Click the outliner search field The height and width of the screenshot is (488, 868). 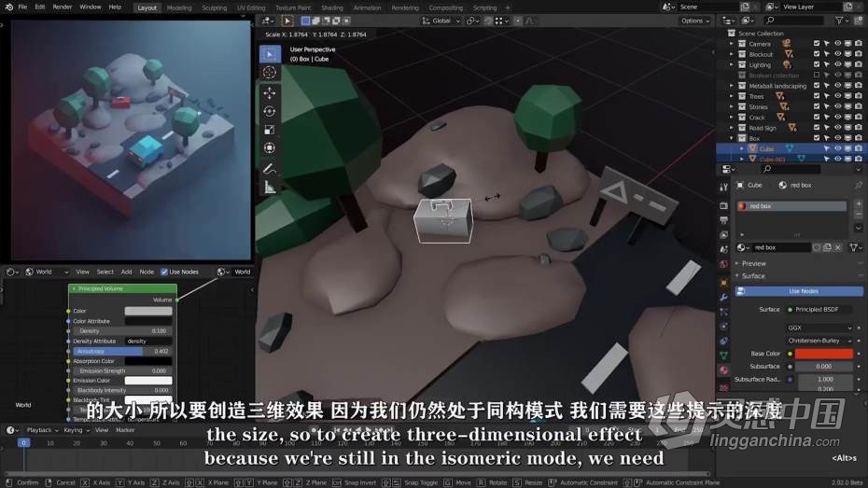[795, 21]
